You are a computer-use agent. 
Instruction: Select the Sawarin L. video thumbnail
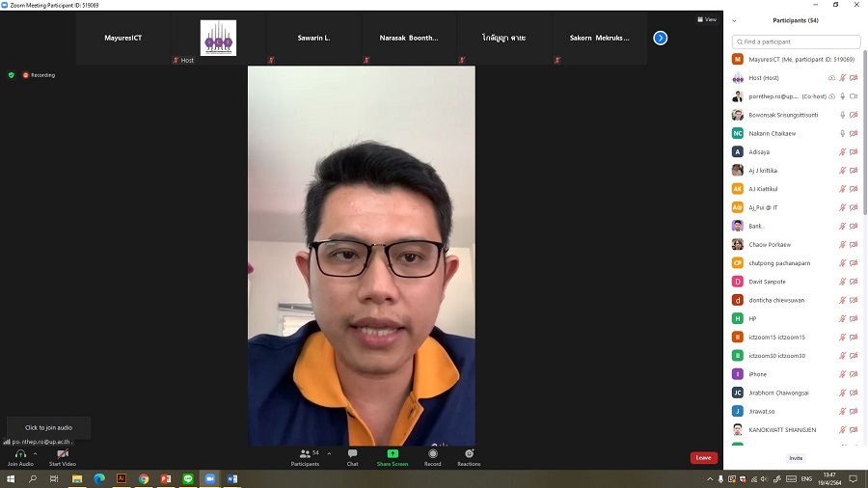313,38
